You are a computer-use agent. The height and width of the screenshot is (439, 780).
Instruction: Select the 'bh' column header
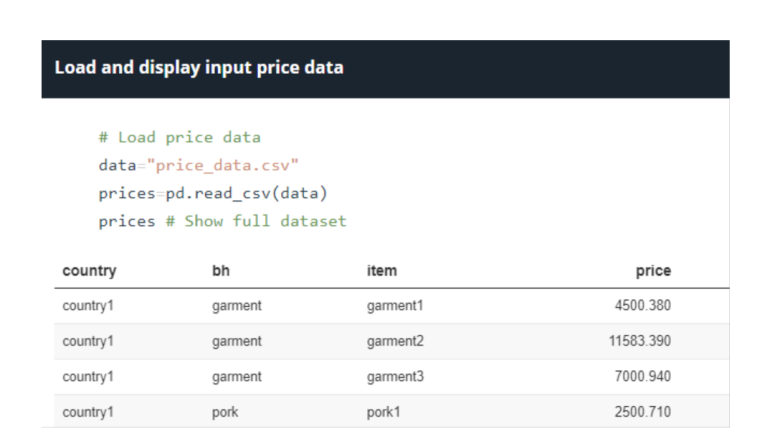pyautogui.click(x=221, y=271)
